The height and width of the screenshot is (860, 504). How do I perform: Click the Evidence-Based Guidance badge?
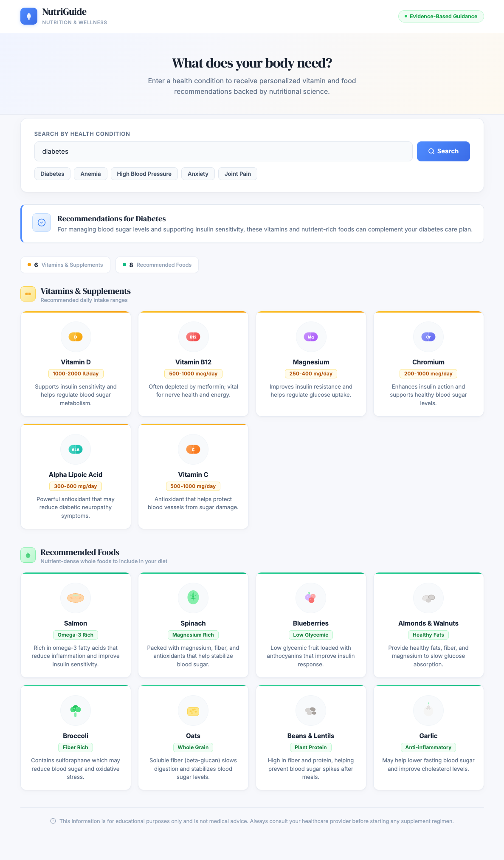(441, 17)
